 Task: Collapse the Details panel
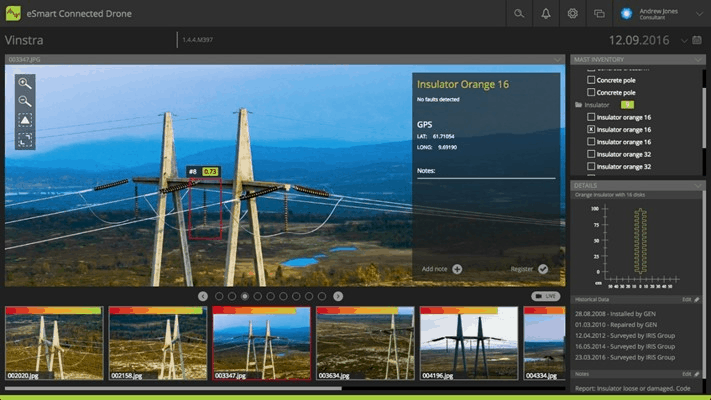(x=698, y=185)
